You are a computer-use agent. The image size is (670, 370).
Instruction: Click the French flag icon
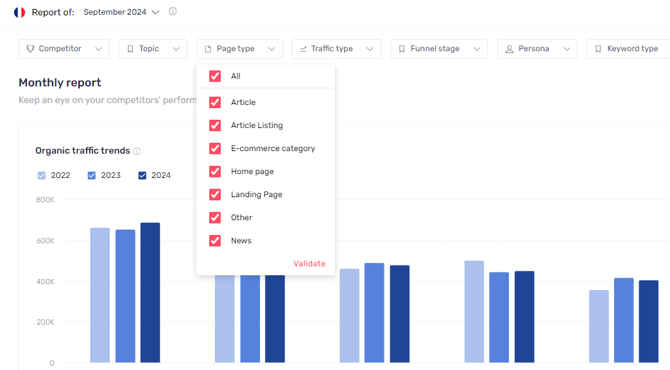coord(19,12)
